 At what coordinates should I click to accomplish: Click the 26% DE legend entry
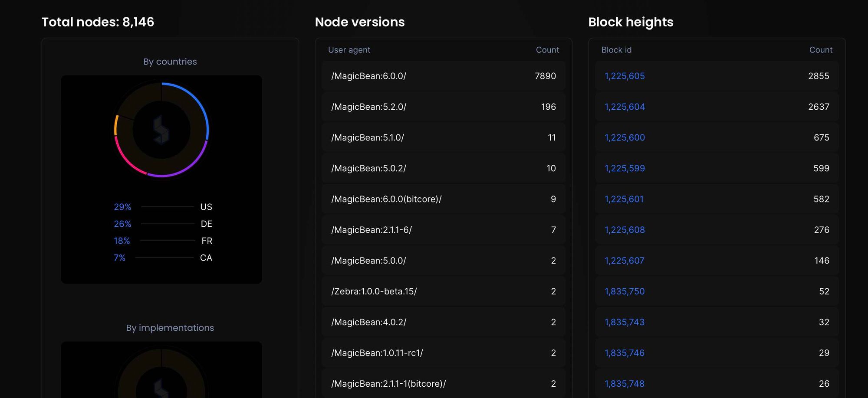coord(163,224)
